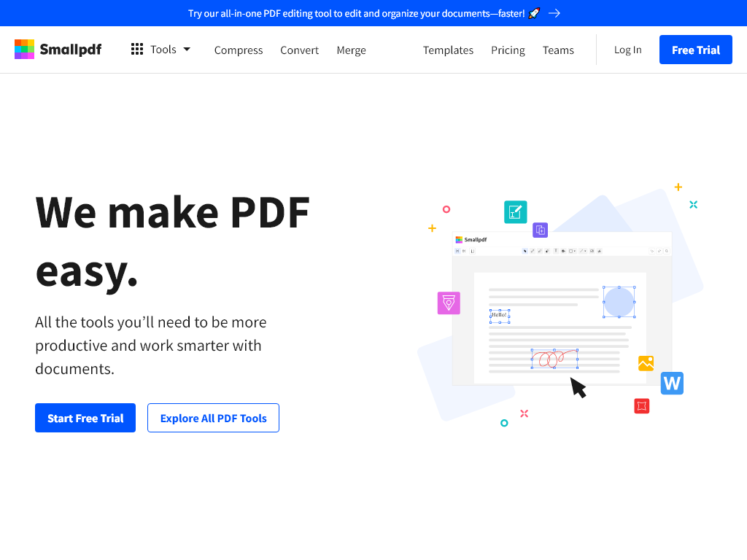The width and height of the screenshot is (747, 560).
Task: Click Start Free Trial button
Action: [85, 418]
